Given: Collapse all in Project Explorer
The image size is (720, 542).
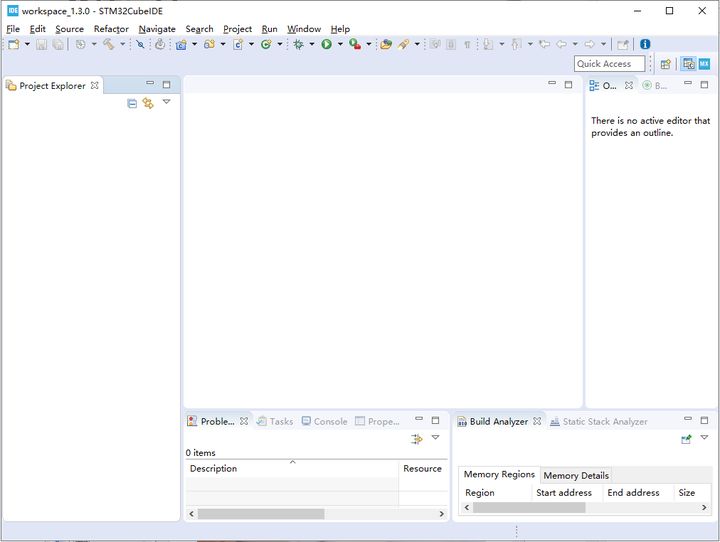Looking at the screenshot, I should 132,104.
